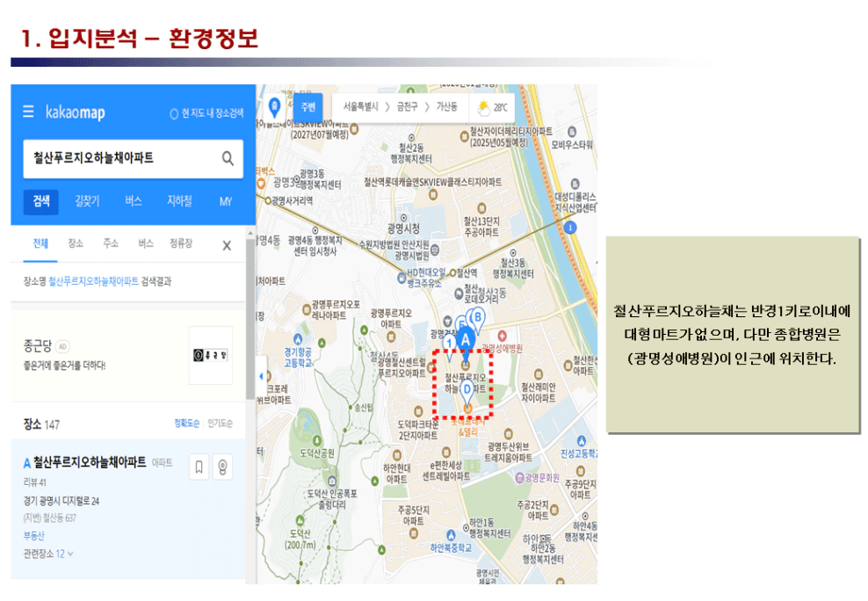868x601 pixels.
Task: Switch to the 검색 tab
Action: tap(41, 201)
